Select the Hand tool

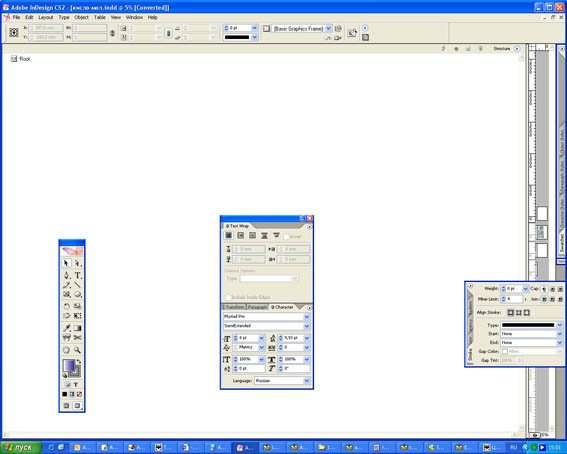[66, 350]
